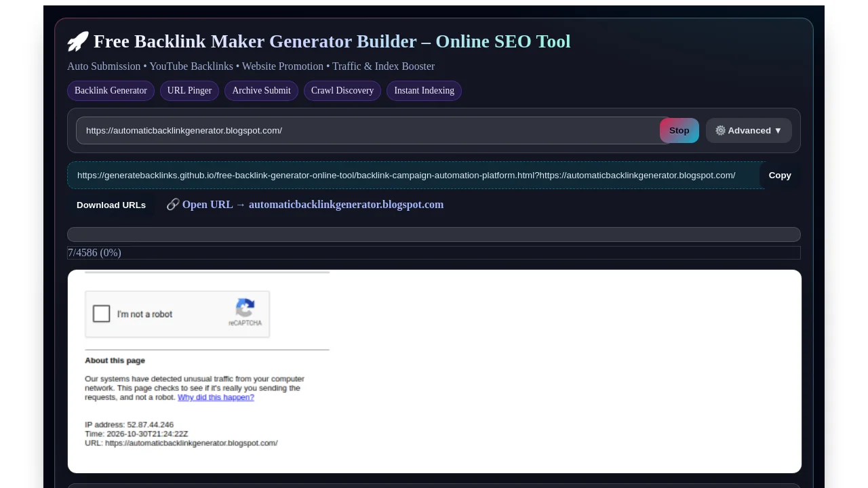Click the generated backlink URL field
The image size is (868, 488).
coord(416,176)
